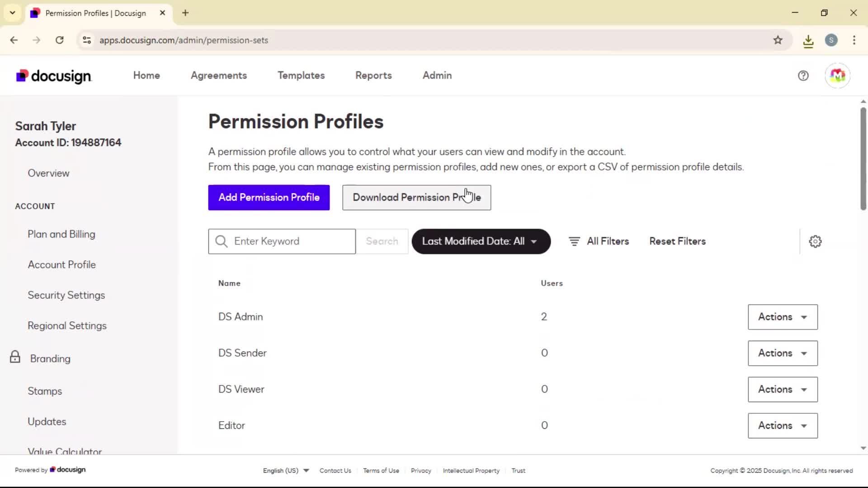Viewport: 868px width, 488px height.
Task: Select the Admin tab
Action: (437, 75)
